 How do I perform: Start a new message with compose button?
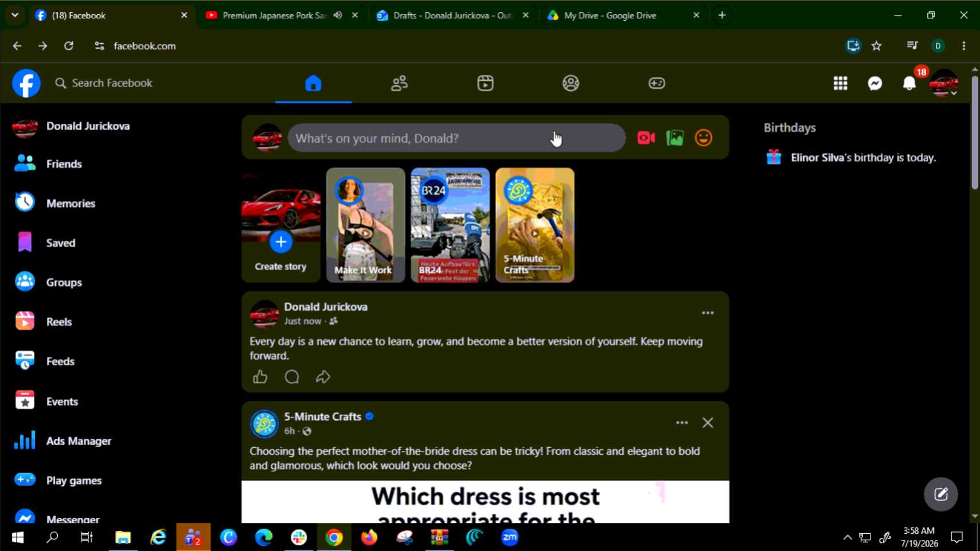(x=941, y=494)
